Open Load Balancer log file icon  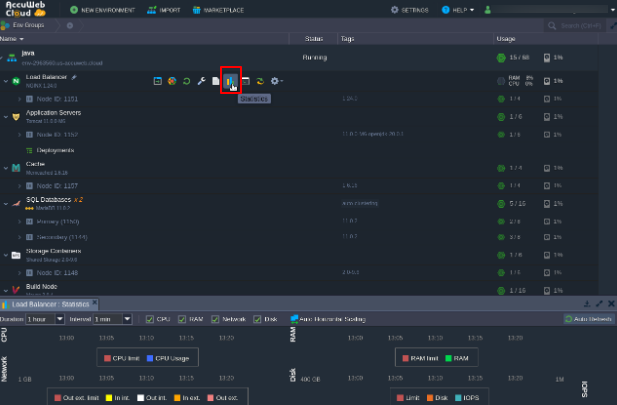[x=216, y=81]
